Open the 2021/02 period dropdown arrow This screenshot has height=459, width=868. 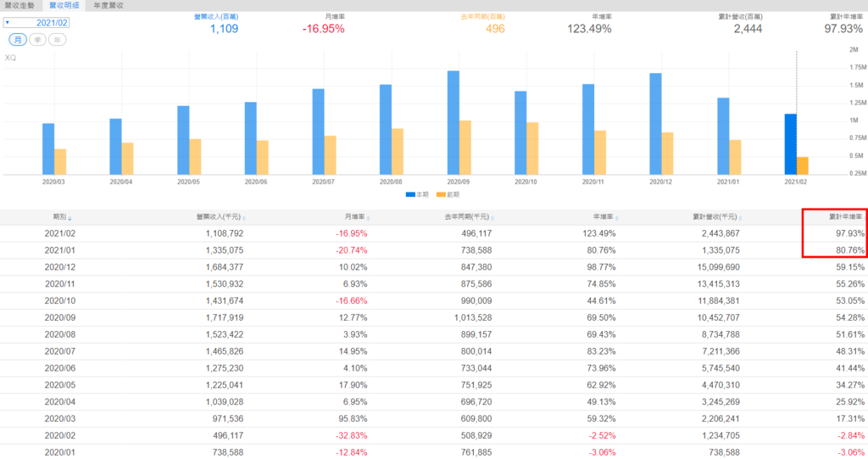(7, 23)
